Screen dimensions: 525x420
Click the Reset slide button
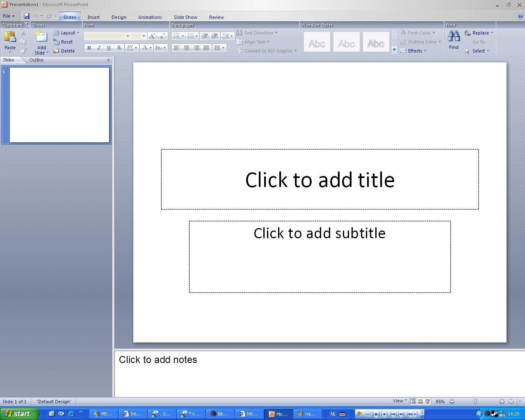63,42
